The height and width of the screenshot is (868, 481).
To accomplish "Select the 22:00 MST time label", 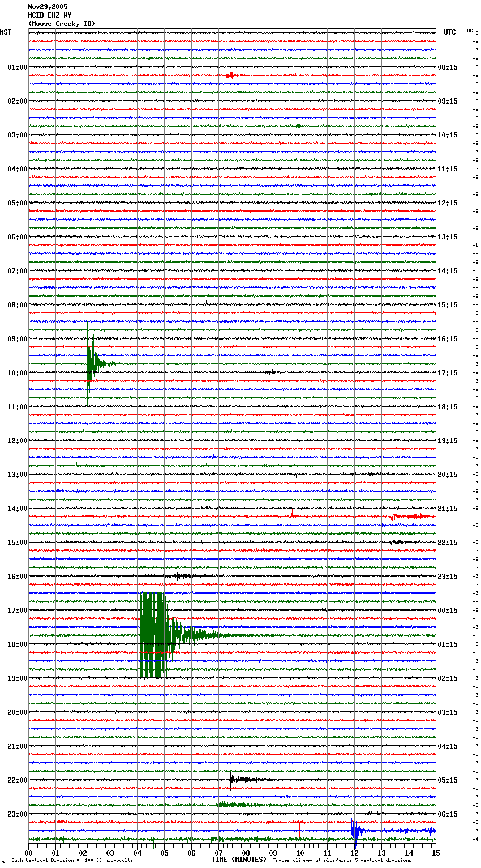I will point(18,780).
